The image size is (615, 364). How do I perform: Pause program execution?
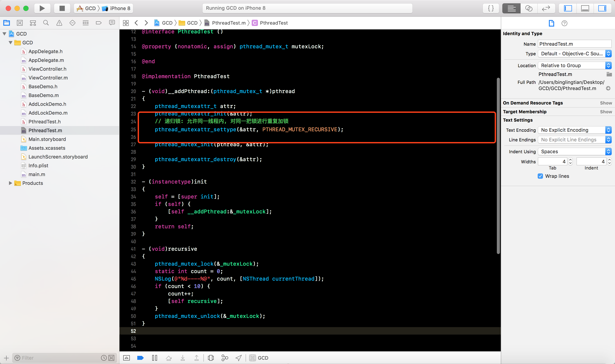click(x=155, y=358)
